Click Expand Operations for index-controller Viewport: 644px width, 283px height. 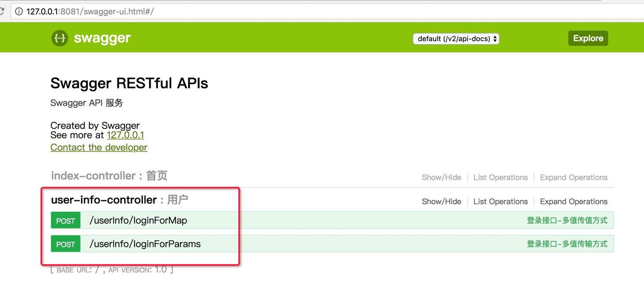pos(573,177)
